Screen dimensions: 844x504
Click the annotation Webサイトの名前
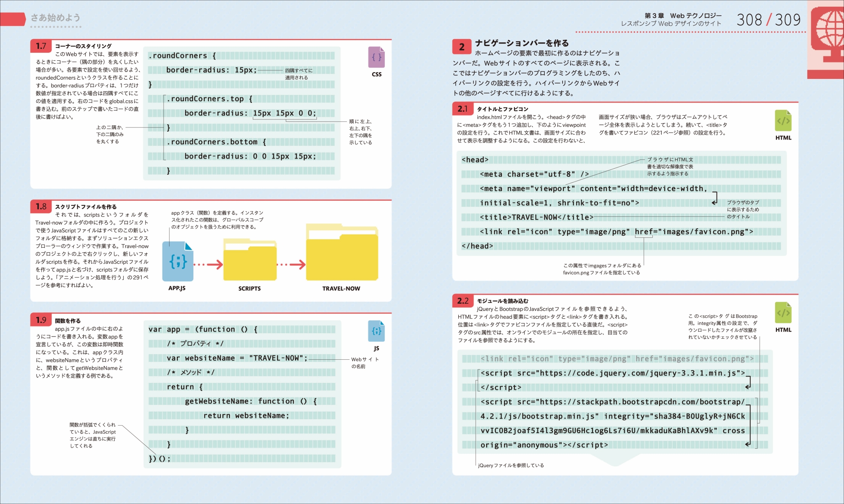pyautogui.click(x=365, y=363)
